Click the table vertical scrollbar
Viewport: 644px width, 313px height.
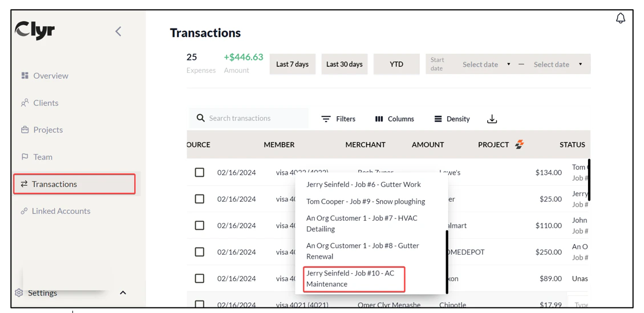click(x=589, y=180)
